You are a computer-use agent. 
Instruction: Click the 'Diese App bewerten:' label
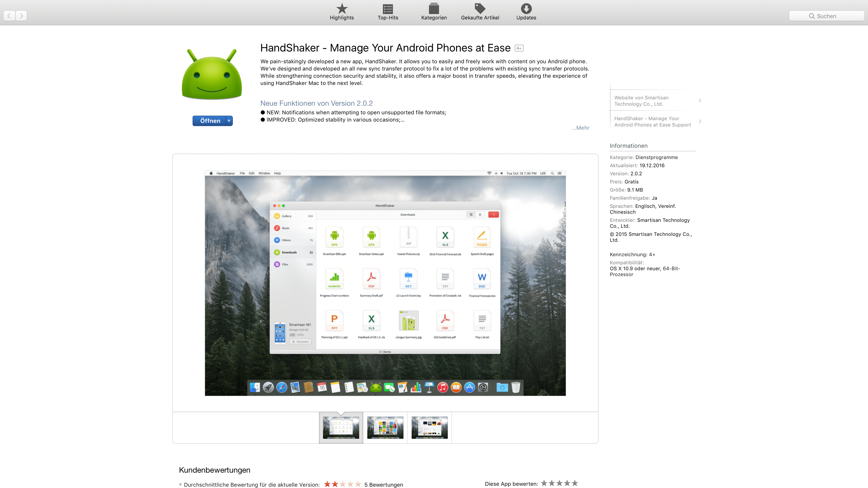[511, 484]
